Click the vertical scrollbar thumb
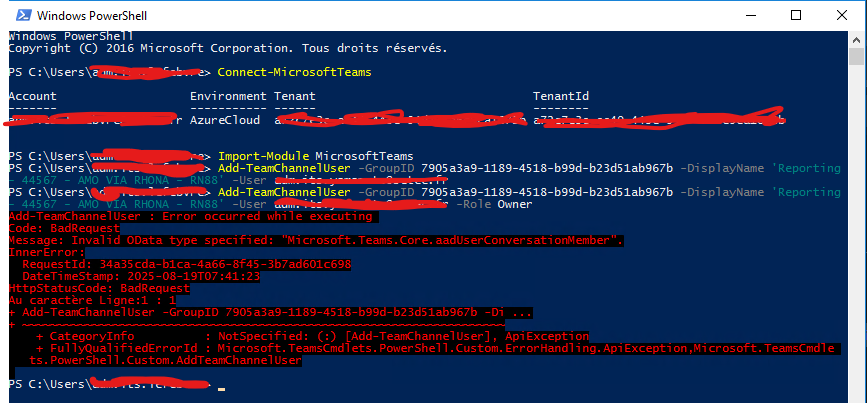867x403 pixels. coord(856,56)
